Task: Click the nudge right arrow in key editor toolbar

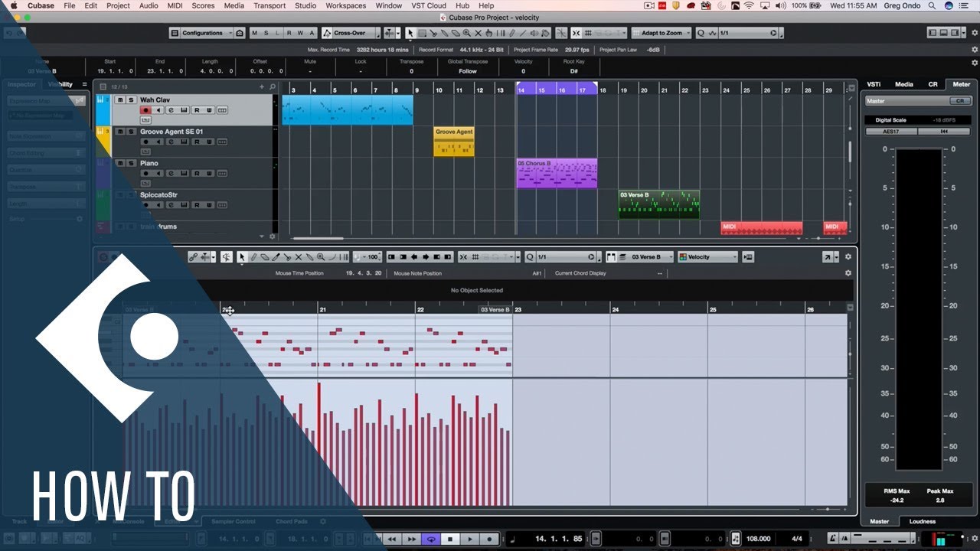Action: click(426, 257)
